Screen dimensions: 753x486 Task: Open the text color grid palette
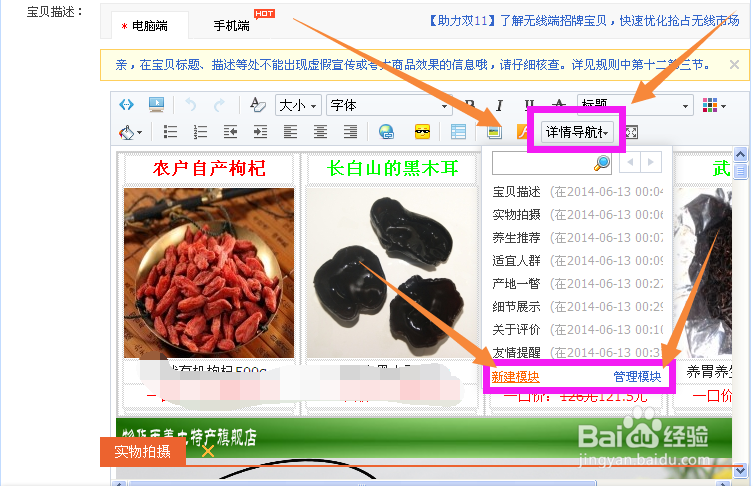pyautogui.click(x=714, y=105)
